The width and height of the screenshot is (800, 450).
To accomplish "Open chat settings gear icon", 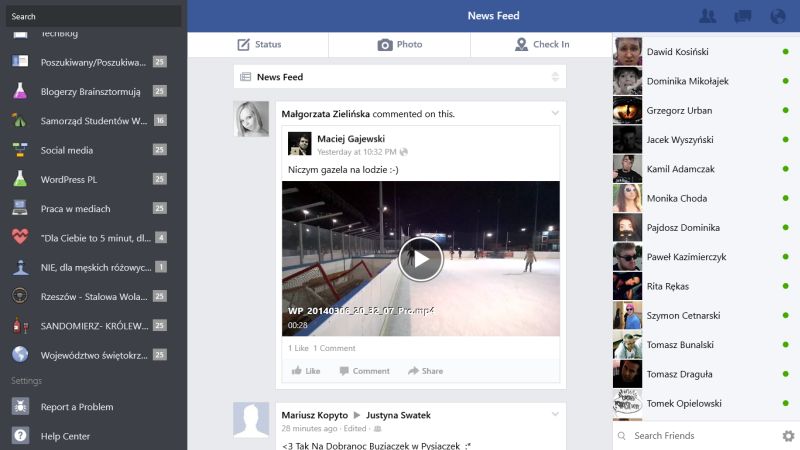I will tap(788, 436).
